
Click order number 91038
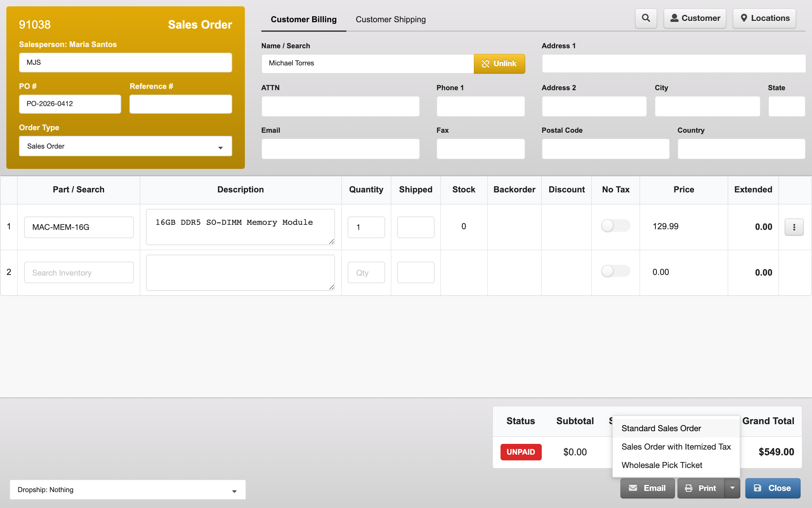[35, 24]
